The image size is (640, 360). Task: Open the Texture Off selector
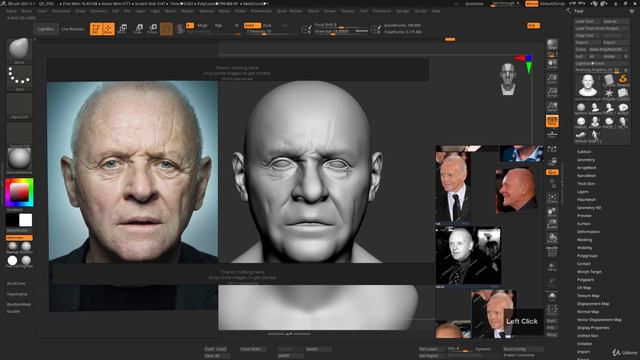tap(19, 134)
